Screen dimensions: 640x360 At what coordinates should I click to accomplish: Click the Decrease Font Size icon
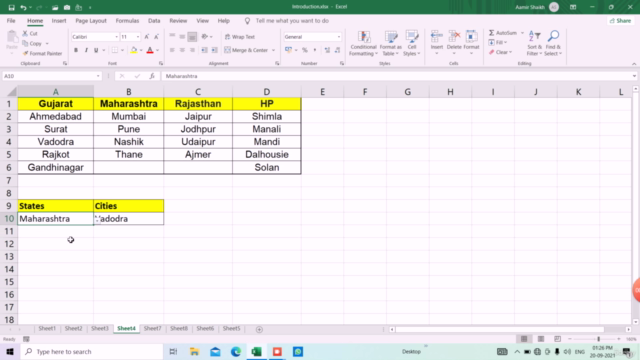pyautogui.click(x=156, y=37)
